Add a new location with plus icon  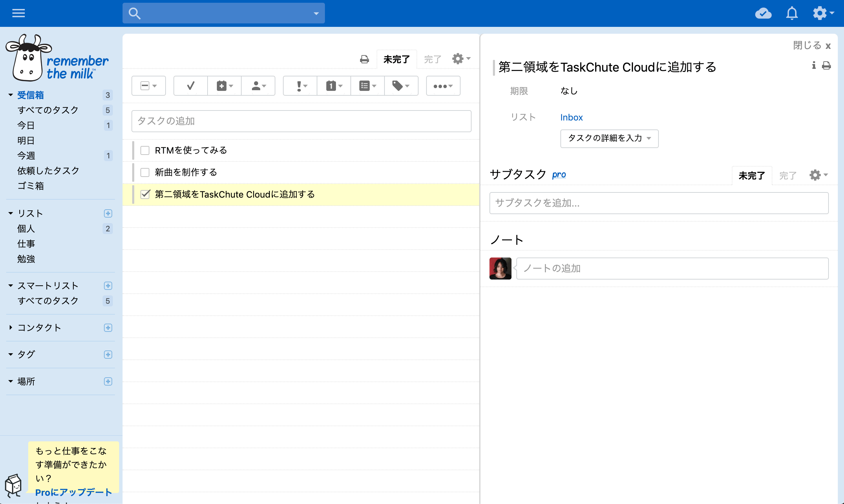(108, 381)
